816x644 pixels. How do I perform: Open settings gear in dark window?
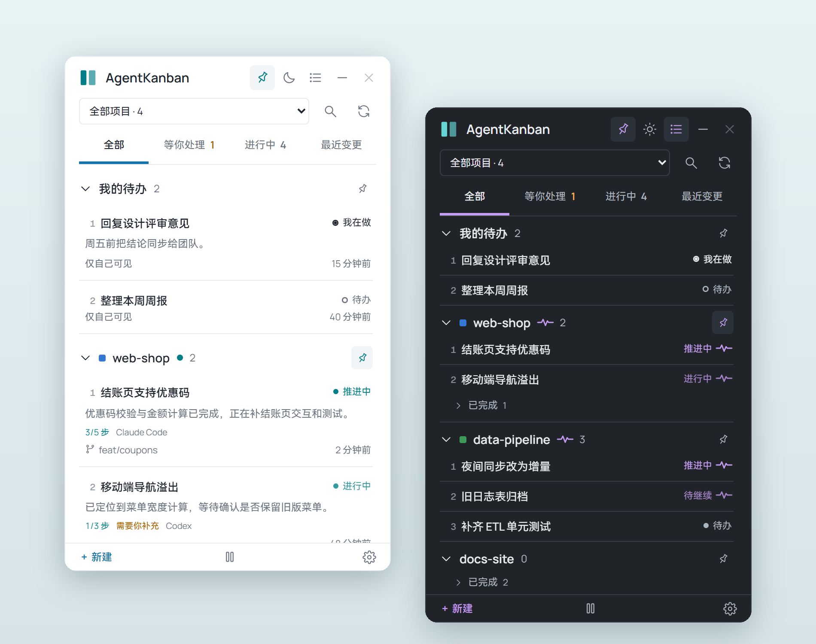click(x=730, y=609)
